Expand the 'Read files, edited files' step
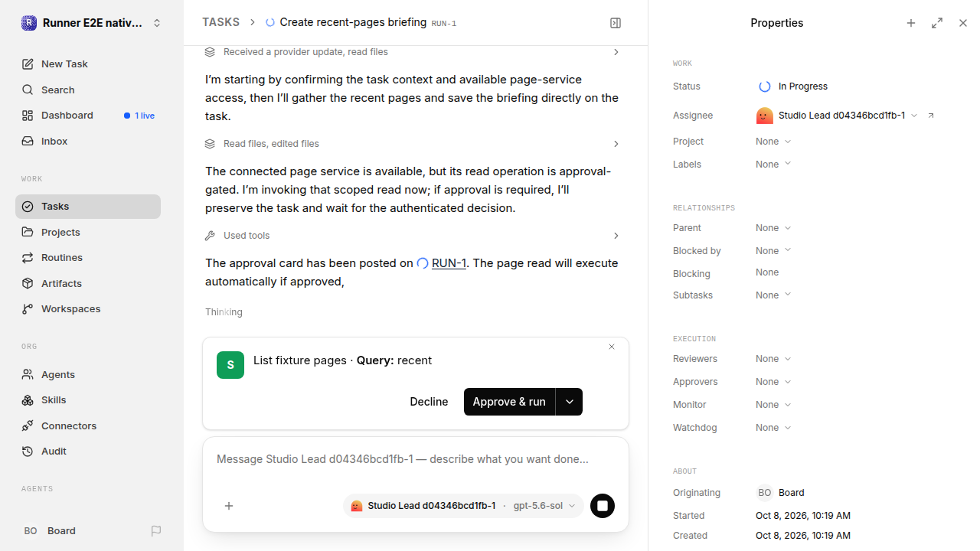This screenshot has width=980, height=551. click(413, 144)
